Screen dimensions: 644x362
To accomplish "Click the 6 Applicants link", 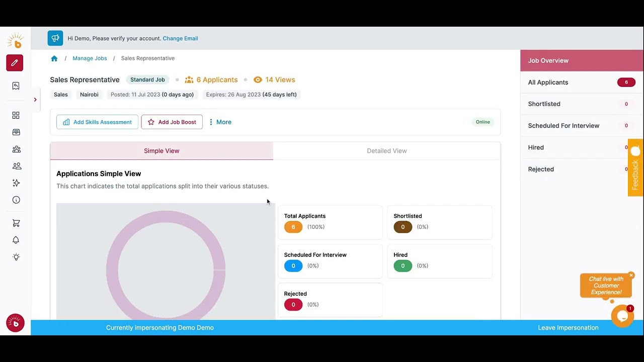I will 217,80.
